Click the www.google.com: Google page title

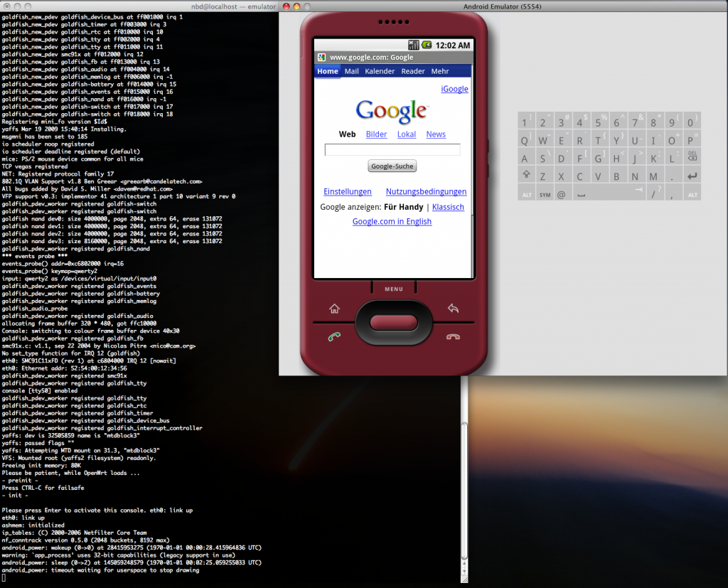click(371, 57)
